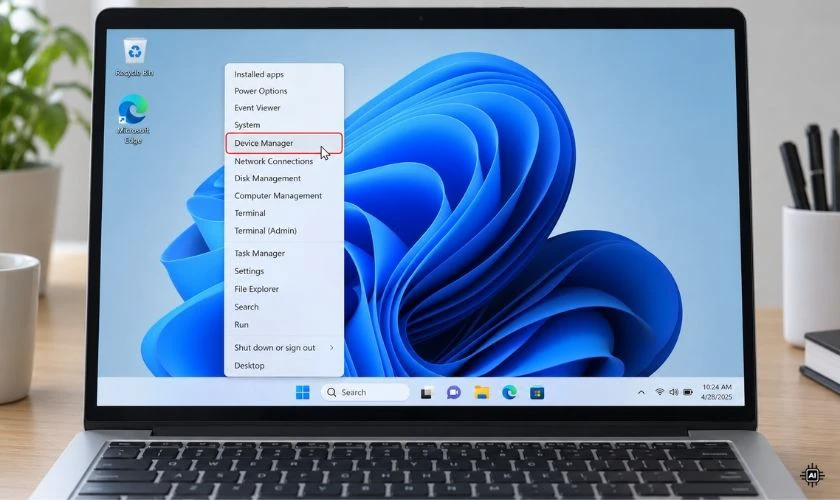The height and width of the screenshot is (500, 840).
Task: Open Device Manager from the menu
Action: pos(284,143)
